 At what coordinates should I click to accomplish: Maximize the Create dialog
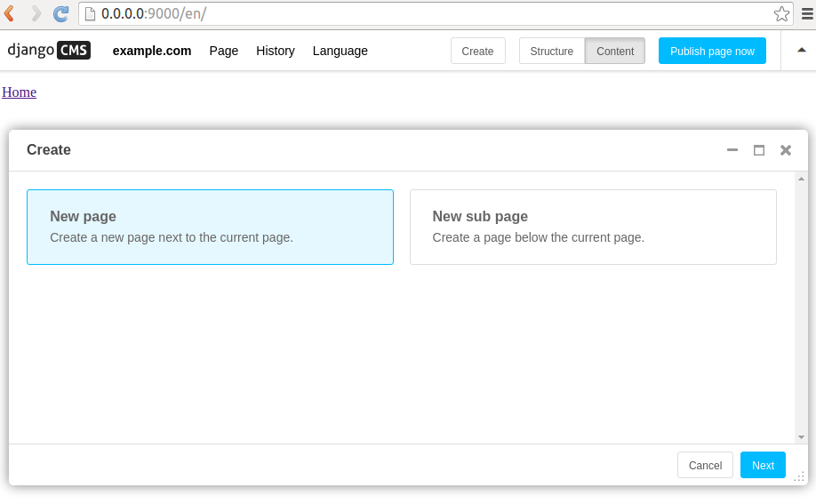[x=759, y=150]
